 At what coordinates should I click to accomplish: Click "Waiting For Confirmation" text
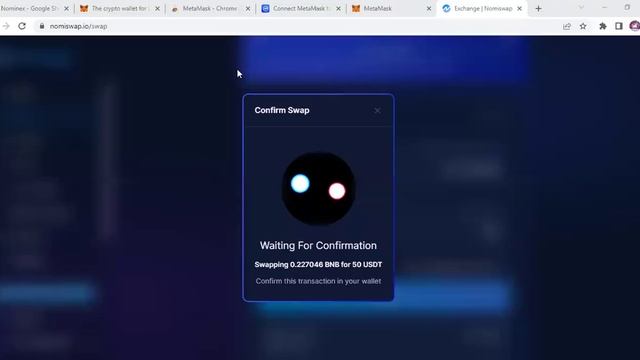[318, 246]
